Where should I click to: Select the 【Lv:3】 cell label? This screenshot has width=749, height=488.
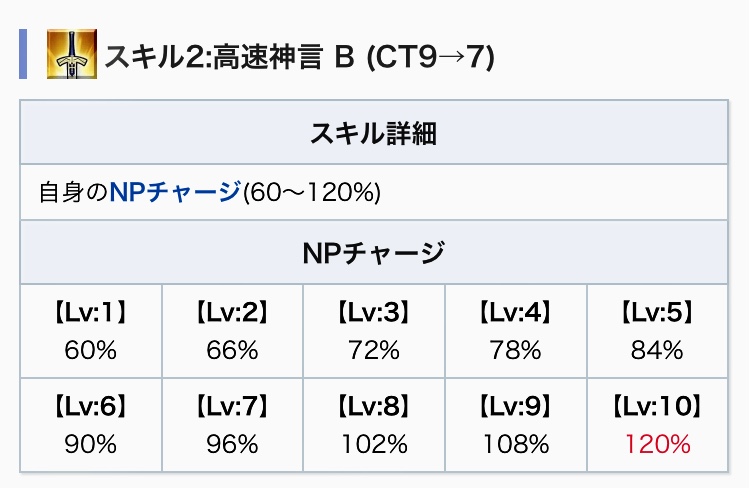[374, 315]
